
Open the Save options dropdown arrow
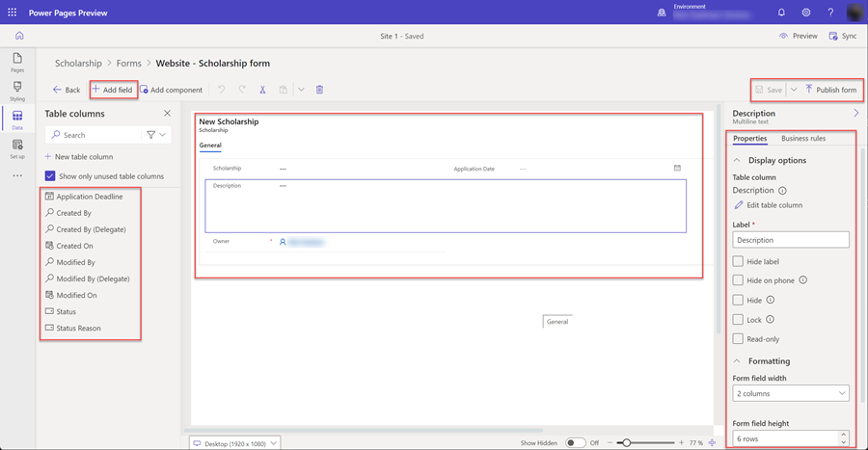tap(794, 90)
